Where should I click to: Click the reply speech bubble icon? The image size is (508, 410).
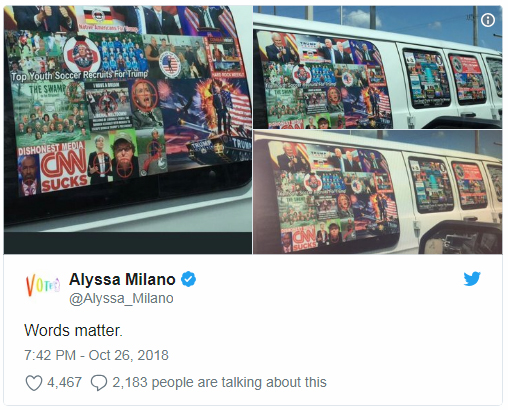pos(99,383)
